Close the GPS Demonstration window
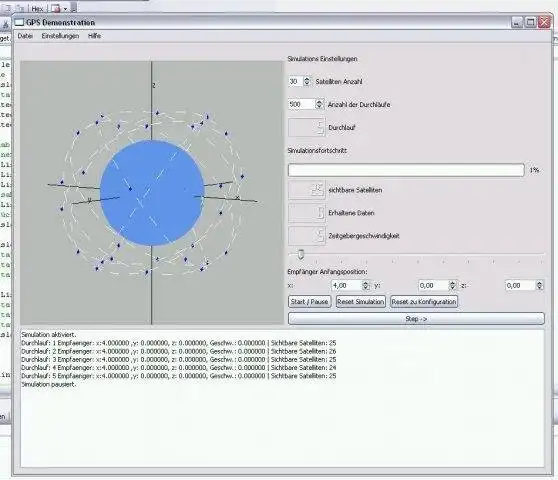Image resolution: width=558 pixels, height=480 pixels. 544,22
